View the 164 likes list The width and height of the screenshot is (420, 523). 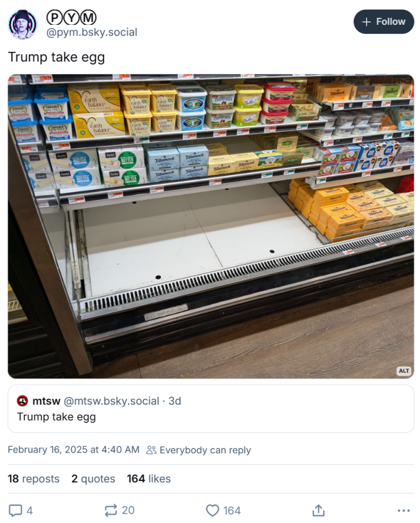[148, 479]
